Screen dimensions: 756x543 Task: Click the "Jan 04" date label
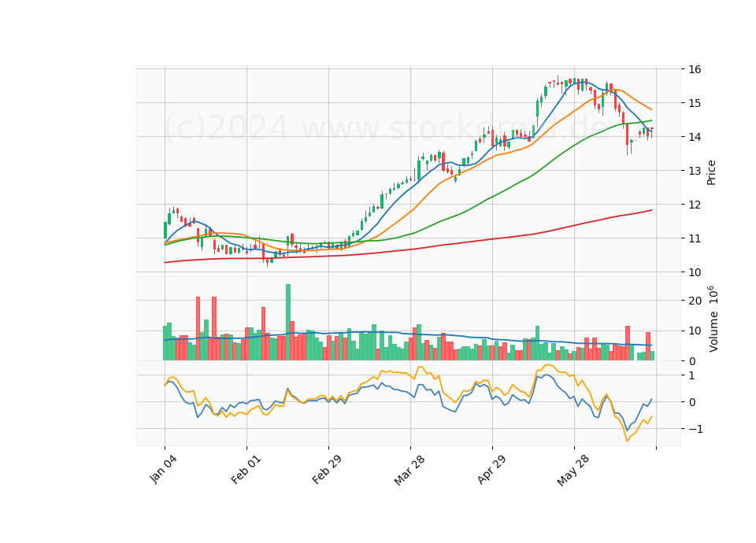pyautogui.click(x=164, y=469)
